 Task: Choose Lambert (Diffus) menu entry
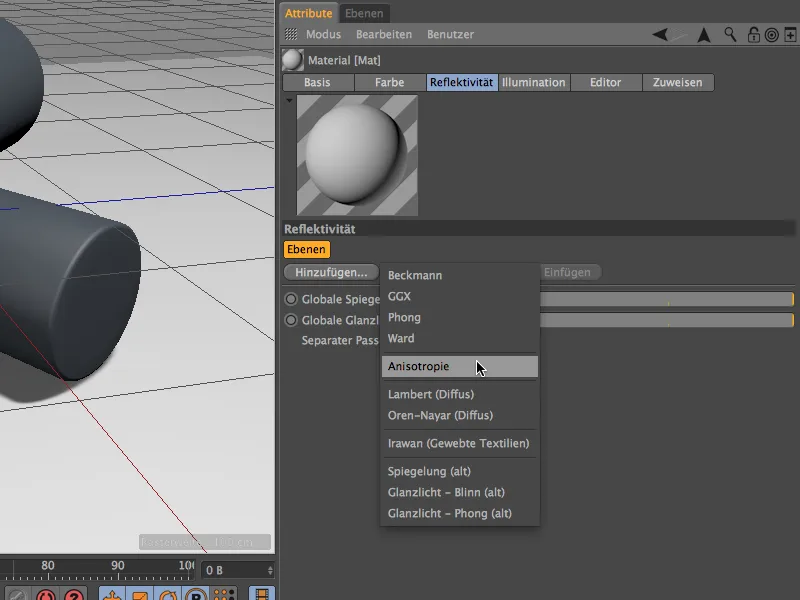pyautogui.click(x=460, y=394)
